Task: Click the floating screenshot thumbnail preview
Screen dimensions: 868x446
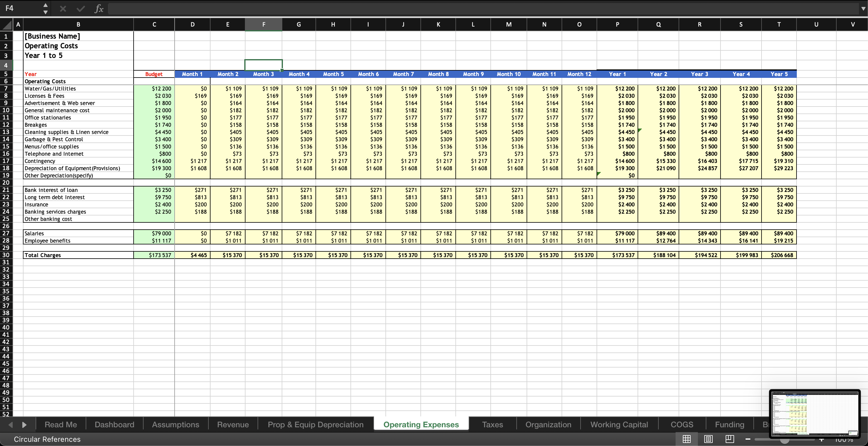Action: 814,414
